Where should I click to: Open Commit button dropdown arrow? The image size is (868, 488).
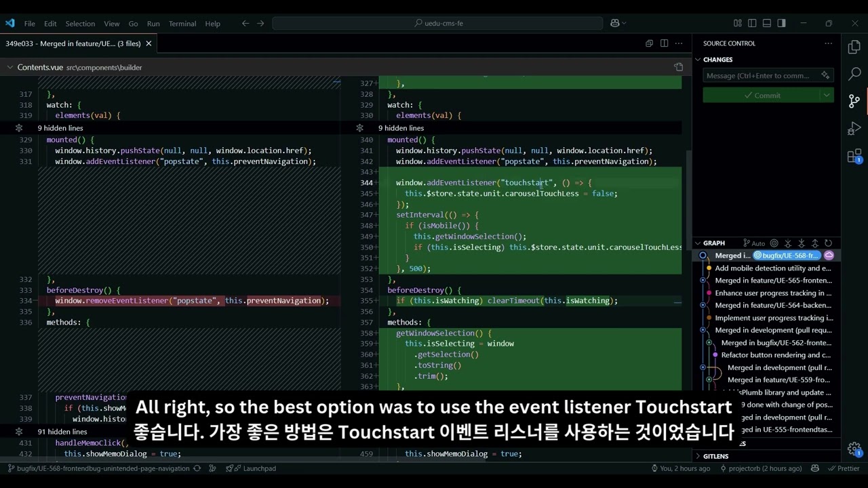tap(827, 96)
